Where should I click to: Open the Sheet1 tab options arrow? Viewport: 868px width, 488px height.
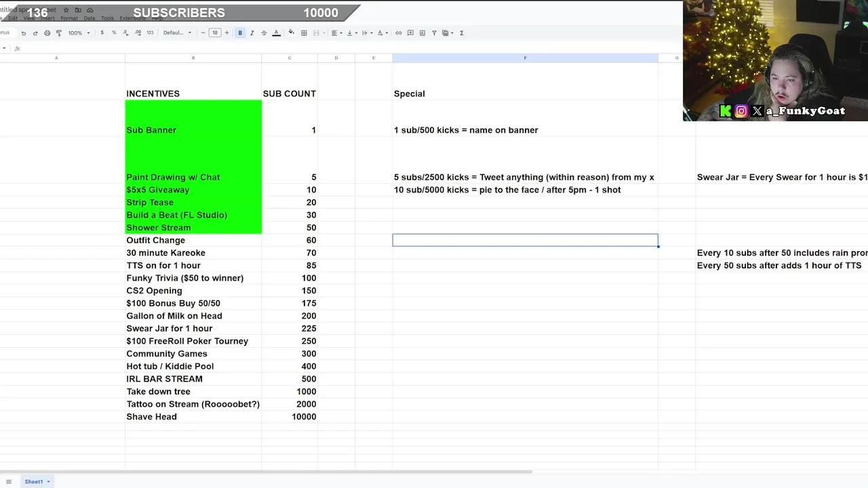click(x=48, y=482)
